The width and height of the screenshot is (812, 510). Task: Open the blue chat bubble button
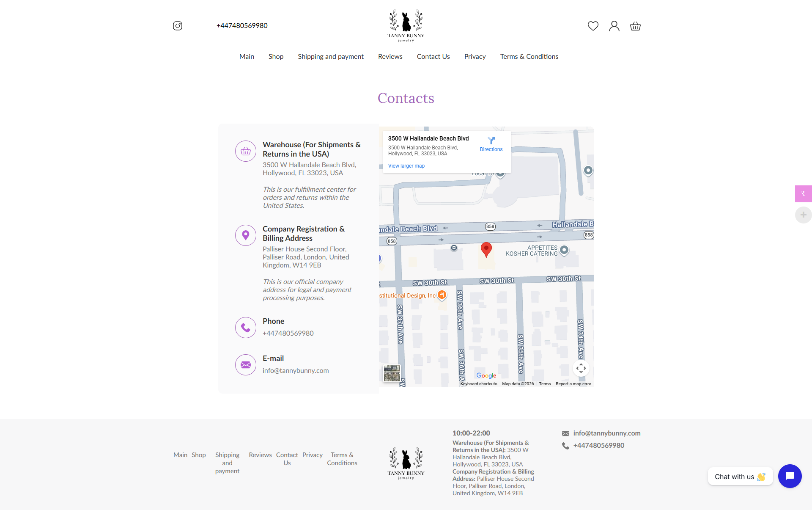790,476
